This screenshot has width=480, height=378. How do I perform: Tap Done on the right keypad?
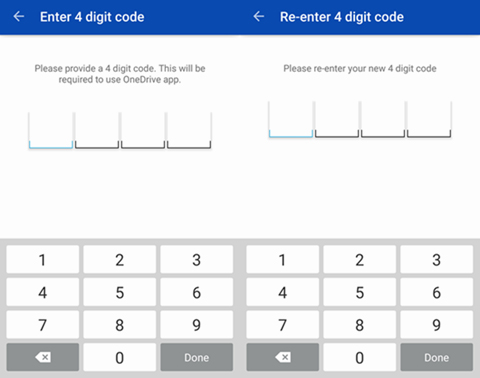coord(437,357)
